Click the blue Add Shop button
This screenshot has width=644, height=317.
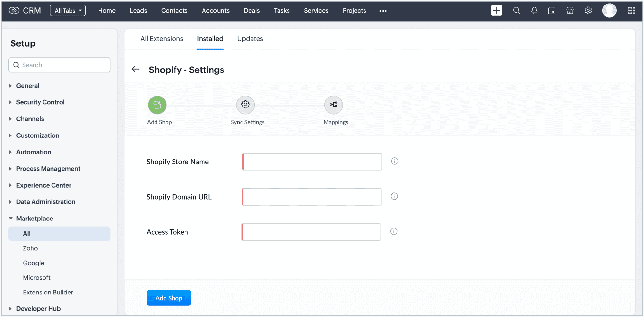(x=169, y=298)
